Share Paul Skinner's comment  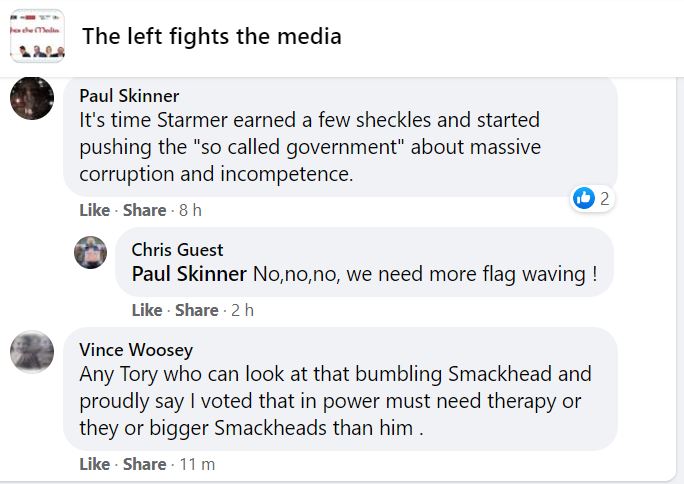[144, 210]
